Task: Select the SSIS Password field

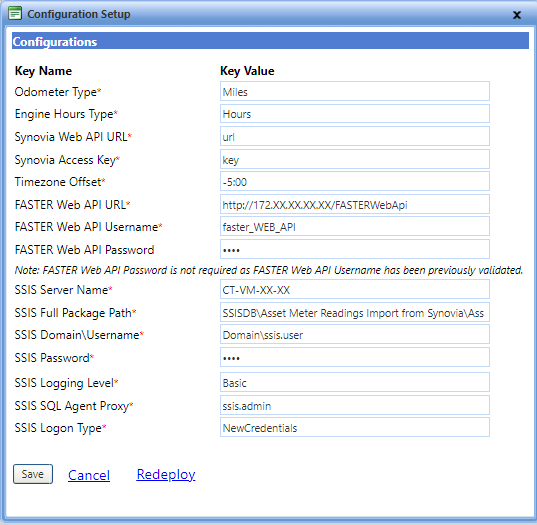Action: click(355, 358)
